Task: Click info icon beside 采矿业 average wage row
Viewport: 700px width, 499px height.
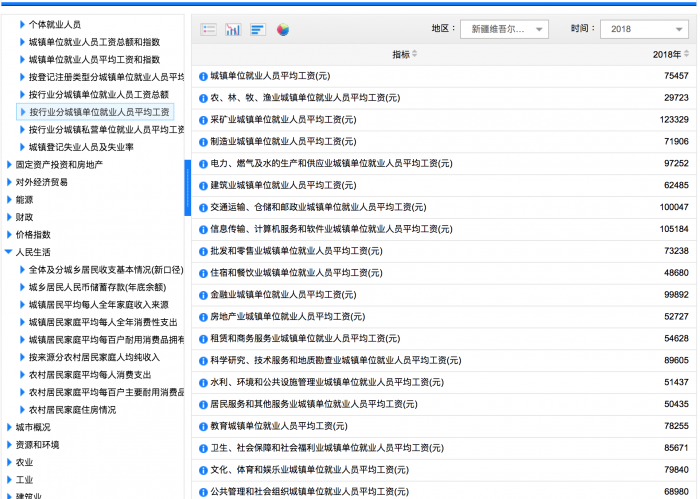Action: [203, 120]
